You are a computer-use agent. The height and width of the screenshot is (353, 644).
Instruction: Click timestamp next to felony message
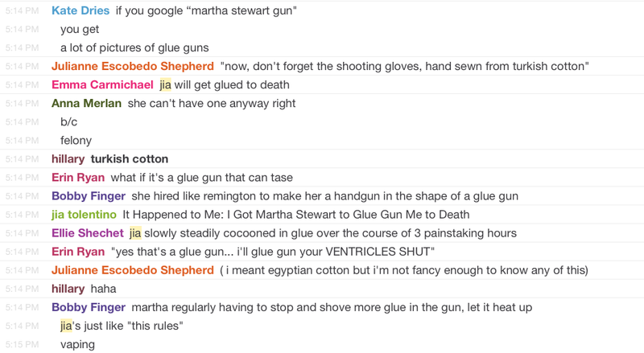coord(23,141)
